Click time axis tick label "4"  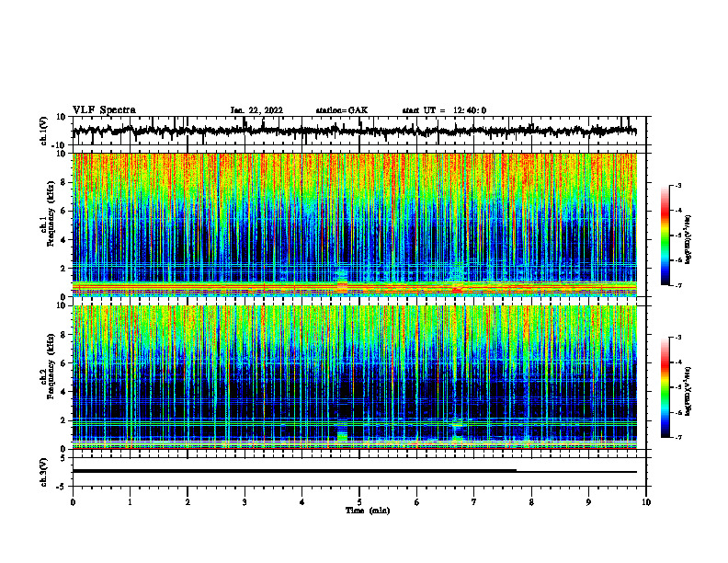(x=301, y=502)
